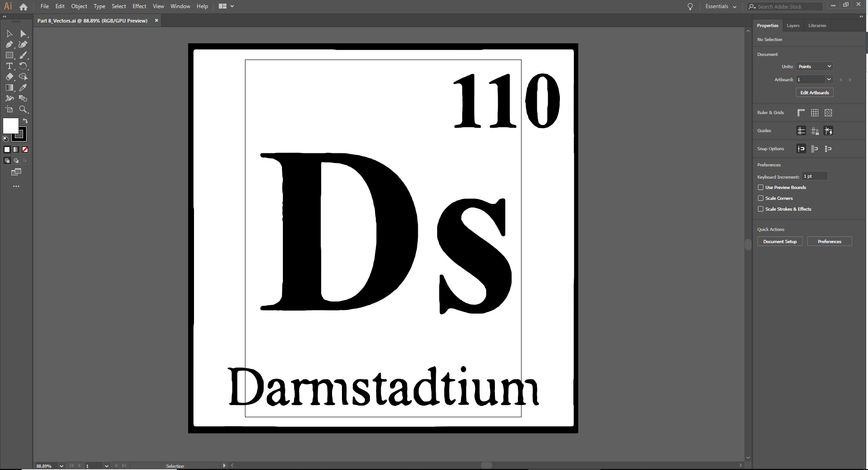Apply Gradient mode swatch

click(16, 150)
